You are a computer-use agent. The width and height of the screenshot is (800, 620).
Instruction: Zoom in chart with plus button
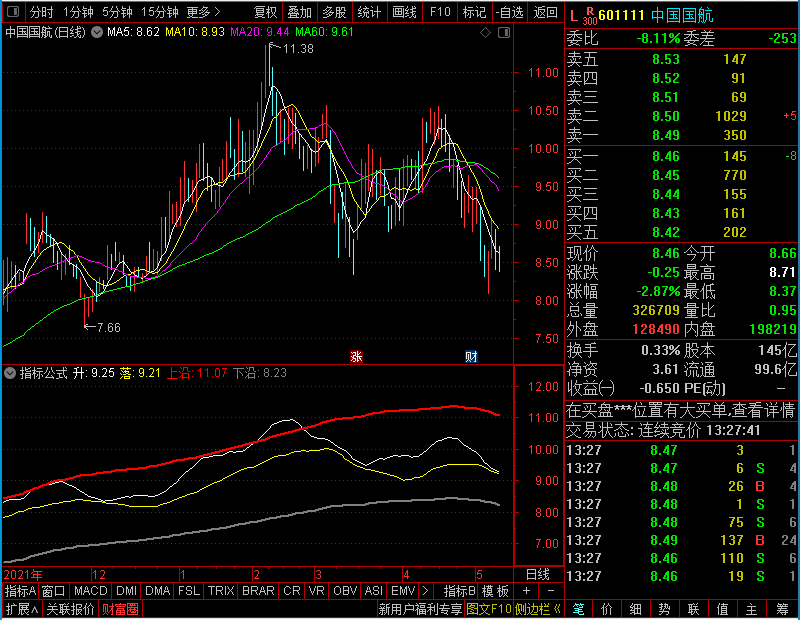(x=527, y=591)
